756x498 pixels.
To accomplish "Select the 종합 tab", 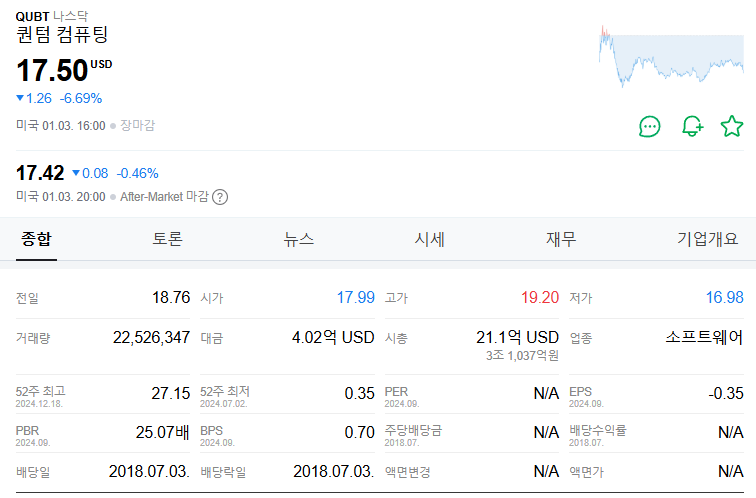I will [x=36, y=239].
